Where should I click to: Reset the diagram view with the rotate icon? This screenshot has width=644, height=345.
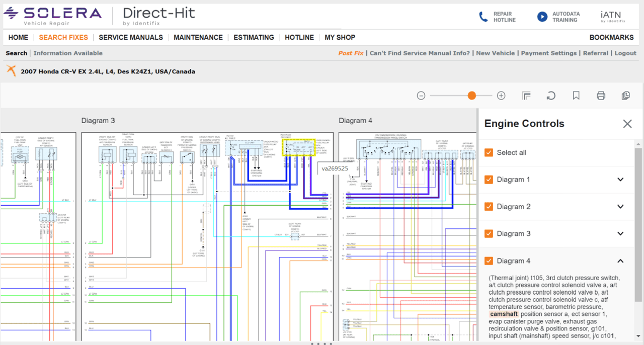pyautogui.click(x=551, y=96)
